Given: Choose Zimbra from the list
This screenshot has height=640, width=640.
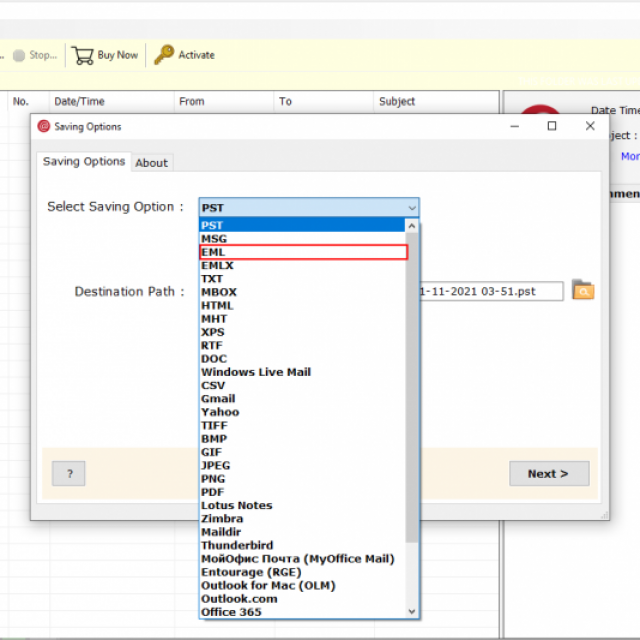Looking at the screenshot, I should pos(302,519).
